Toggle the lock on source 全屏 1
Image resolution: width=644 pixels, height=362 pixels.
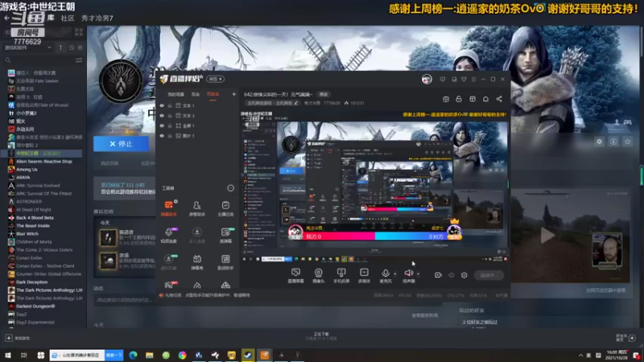tap(170, 125)
